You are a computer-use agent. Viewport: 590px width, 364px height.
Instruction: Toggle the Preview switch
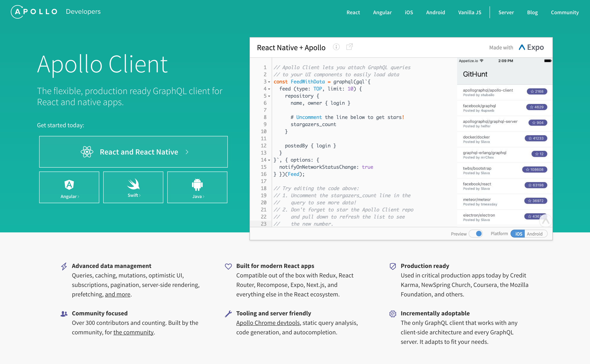[x=476, y=234]
